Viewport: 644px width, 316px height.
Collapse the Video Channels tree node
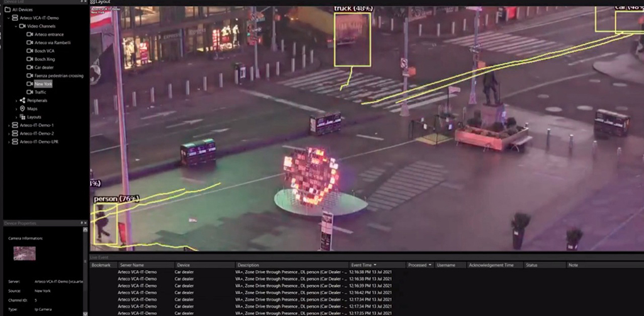tap(16, 26)
